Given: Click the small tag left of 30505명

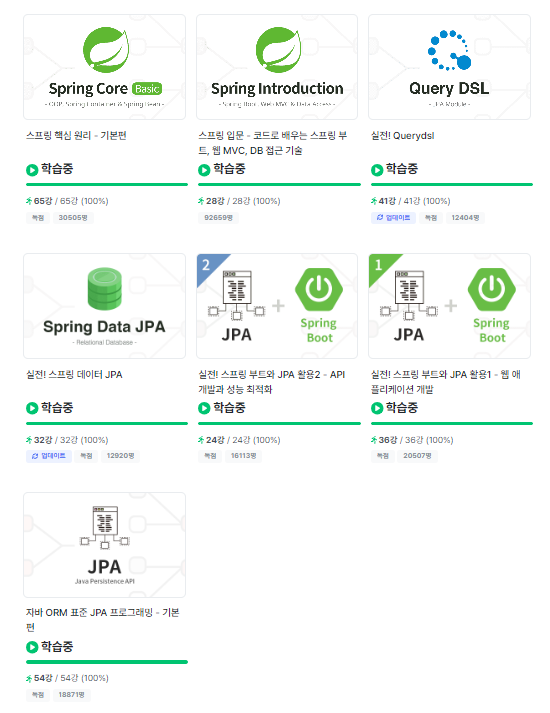Looking at the screenshot, I should click(38, 218).
